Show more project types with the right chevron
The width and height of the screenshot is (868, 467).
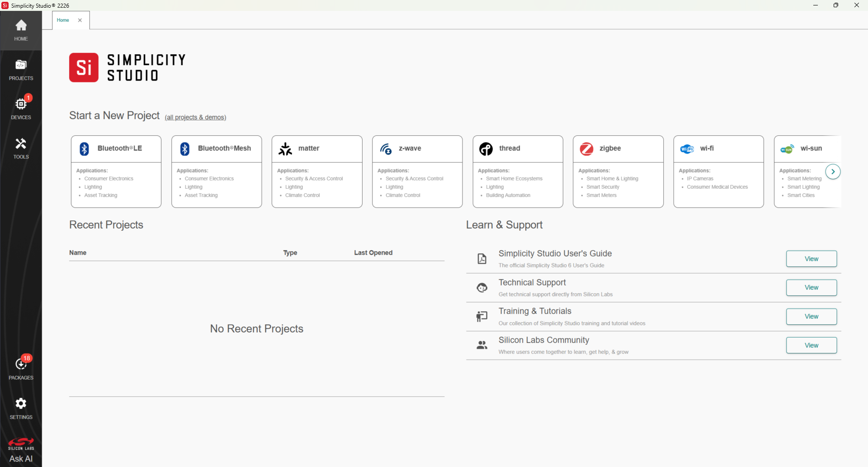pos(833,172)
